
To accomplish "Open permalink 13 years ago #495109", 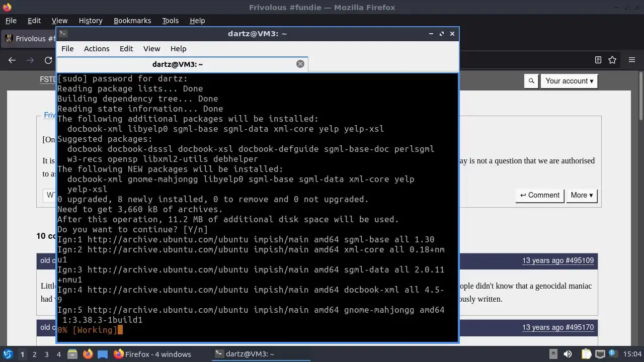I will [x=558, y=260].
